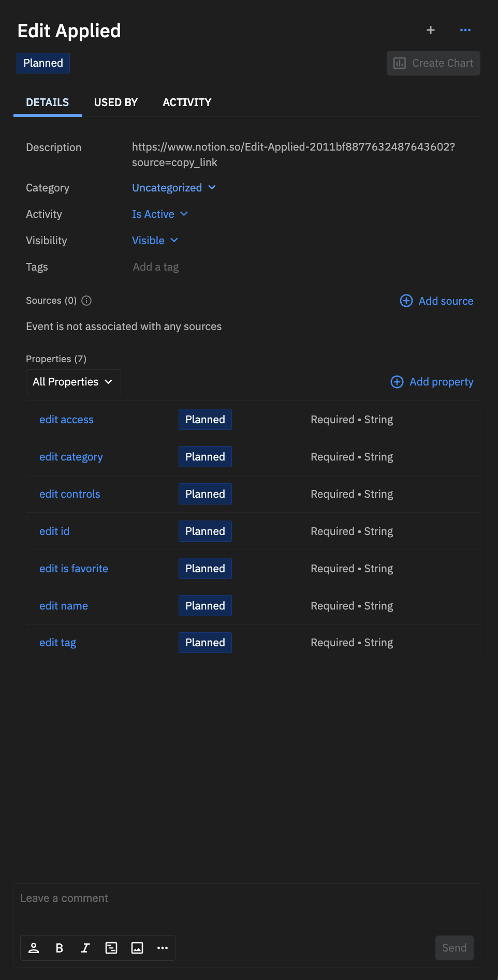498x980 pixels.
Task: Click the mention user icon
Action: [x=34, y=948]
